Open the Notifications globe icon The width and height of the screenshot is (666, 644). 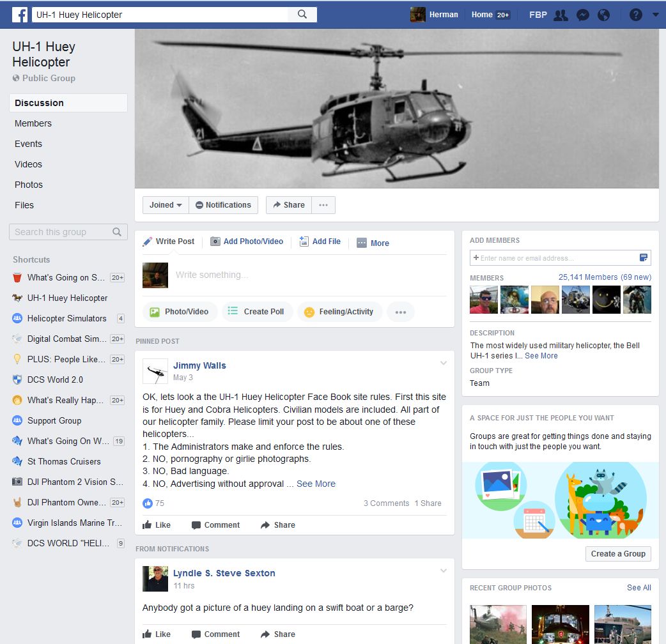[603, 15]
